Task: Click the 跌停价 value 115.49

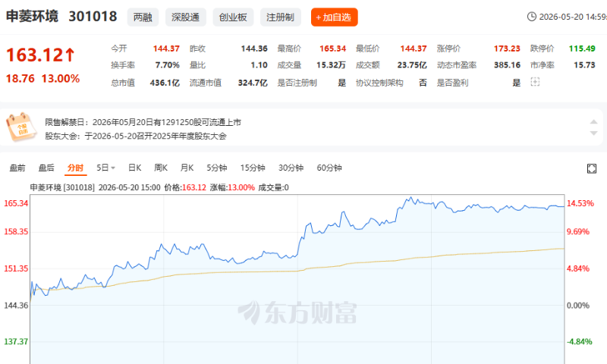Action: [x=582, y=49]
